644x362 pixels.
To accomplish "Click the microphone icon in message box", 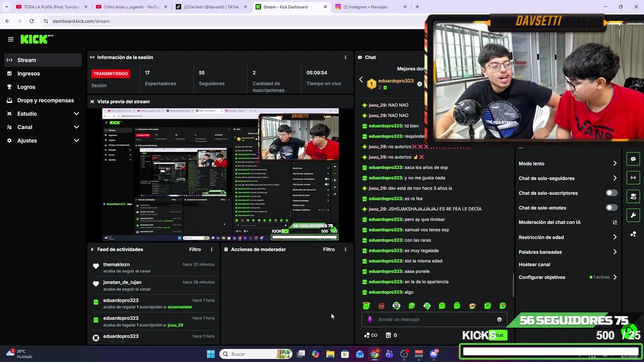I will point(370,319).
